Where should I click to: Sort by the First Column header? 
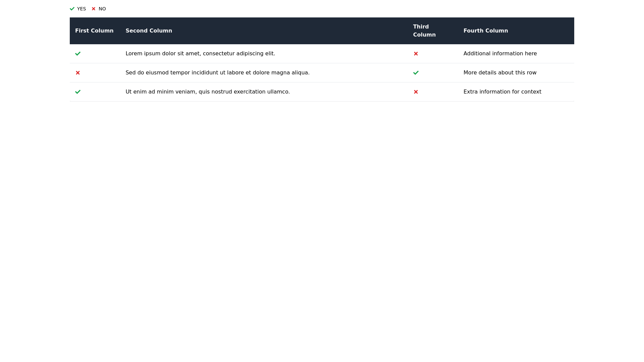94,31
